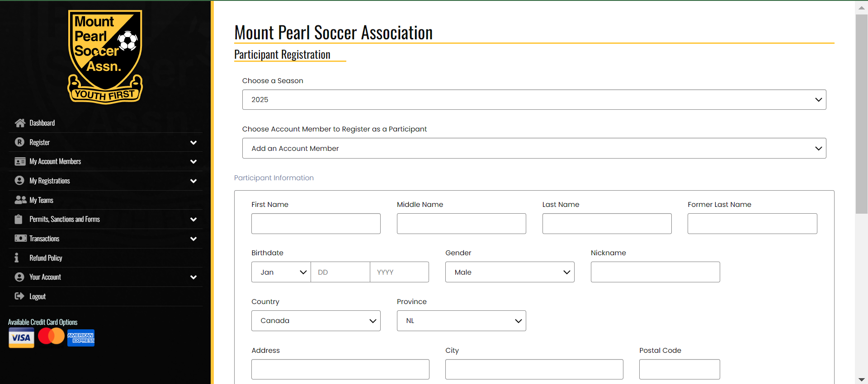Open the Gender dropdown showing Male
The image size is (868, 384).
tap(509, 272)
